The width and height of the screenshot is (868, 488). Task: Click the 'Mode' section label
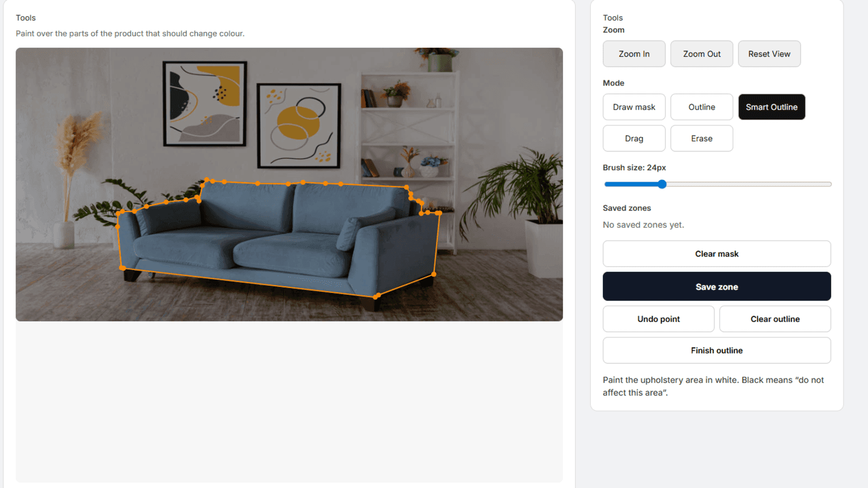point(613,83)
